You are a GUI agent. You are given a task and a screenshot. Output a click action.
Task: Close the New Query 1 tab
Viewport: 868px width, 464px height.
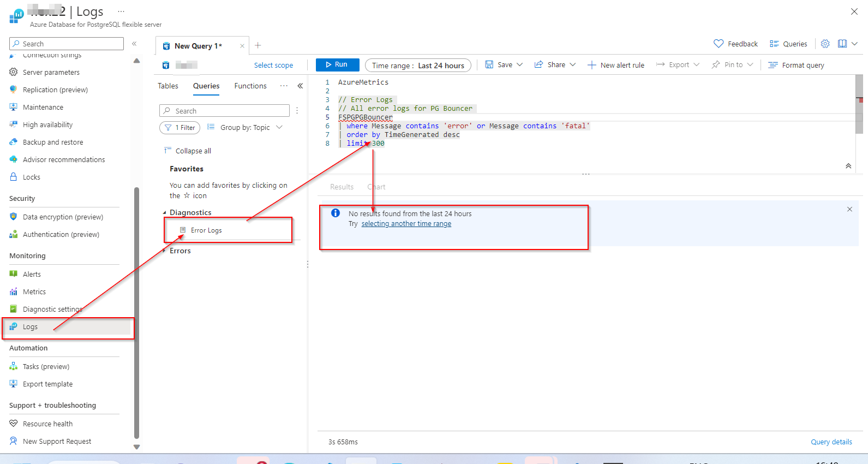pyautogui.click(x=242, y=46)
